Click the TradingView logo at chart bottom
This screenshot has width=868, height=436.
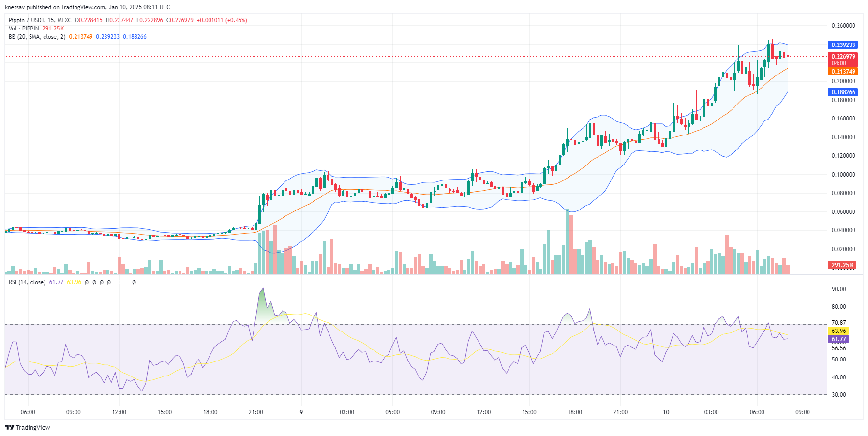click(x=28, y=427)
